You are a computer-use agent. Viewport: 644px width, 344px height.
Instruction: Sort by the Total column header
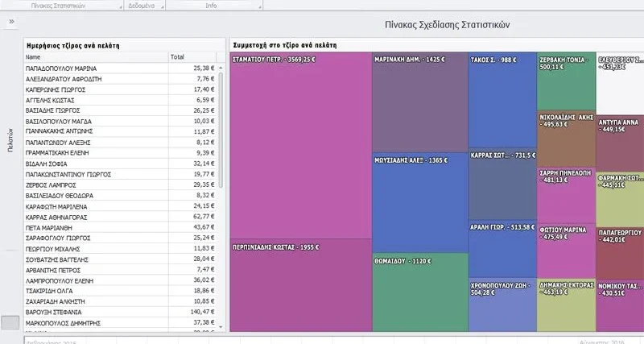[x=192, y=57]
